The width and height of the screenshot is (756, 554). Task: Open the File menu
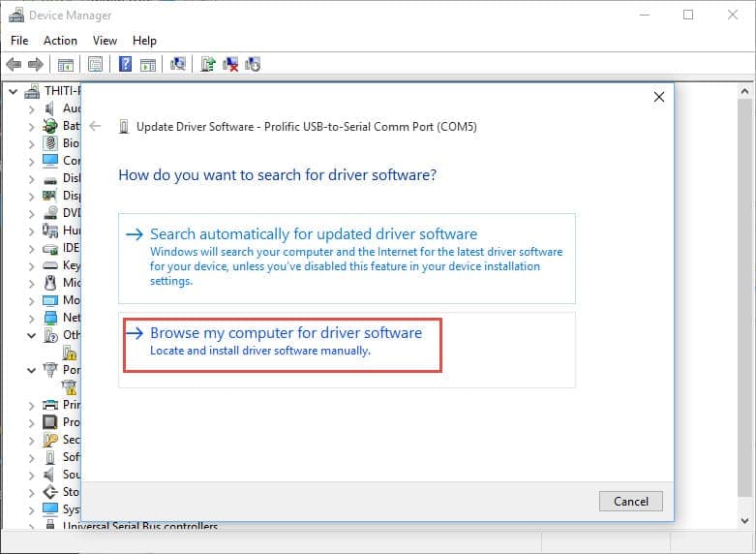[19, 41]
